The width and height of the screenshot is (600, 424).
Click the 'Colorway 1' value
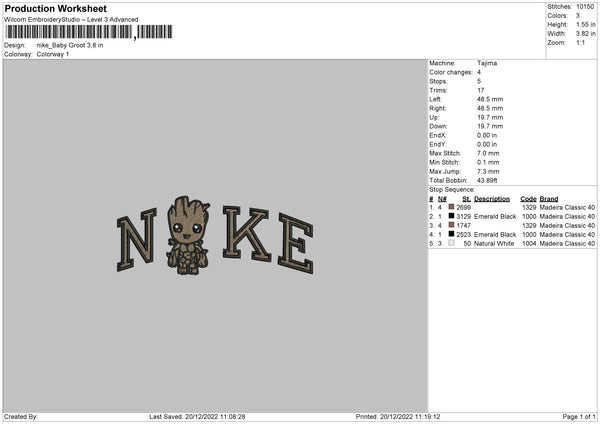(53, 54)
